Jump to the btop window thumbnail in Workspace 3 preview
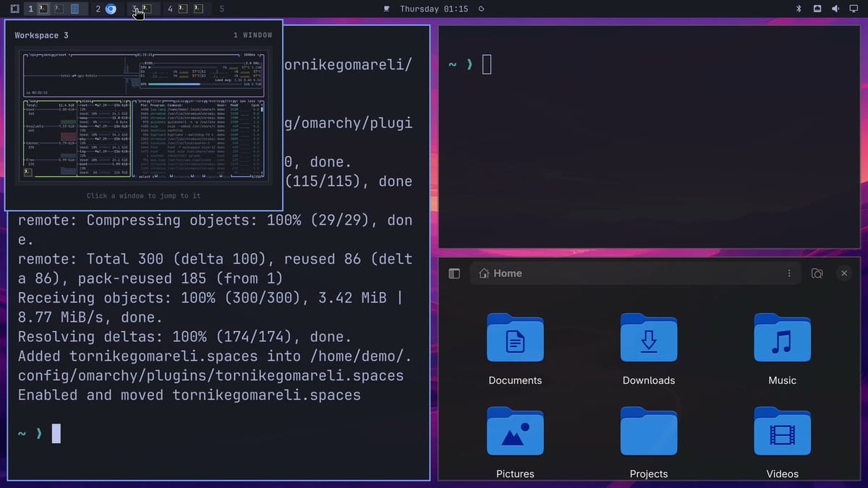The image size is (868, 488). pos(144,116)
